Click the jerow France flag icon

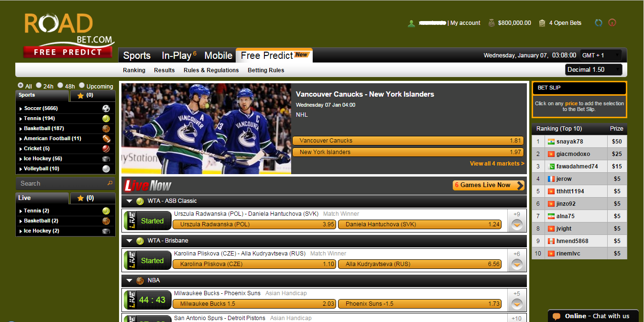pos(551,179)
